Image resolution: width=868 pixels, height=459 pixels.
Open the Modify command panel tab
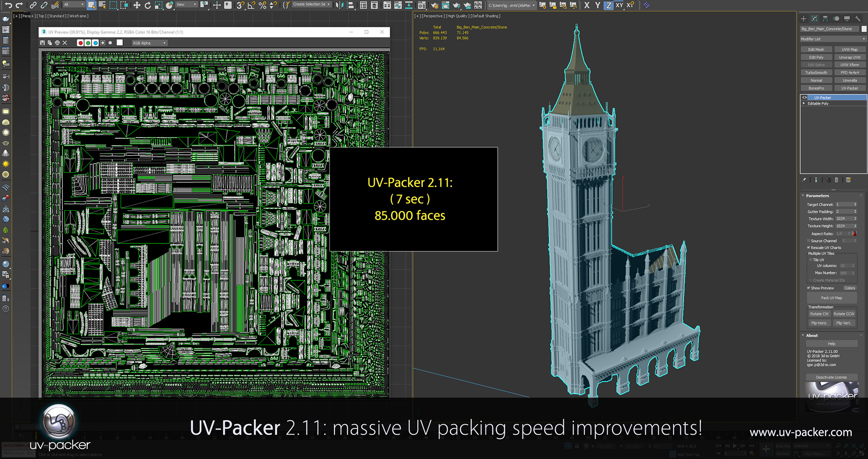click(x=814, y=19)
